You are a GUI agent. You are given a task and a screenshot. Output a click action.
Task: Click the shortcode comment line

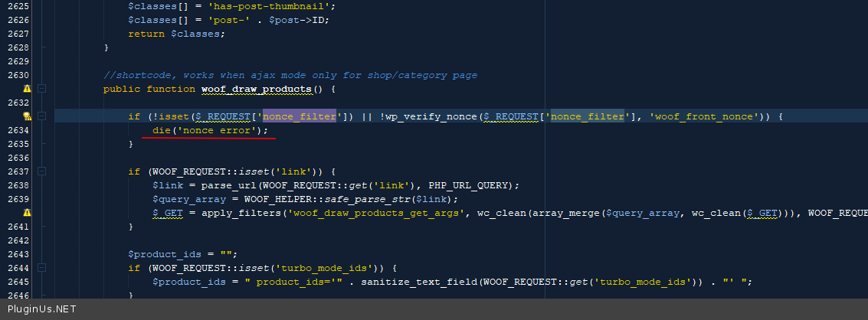click(x=290, y=75)
